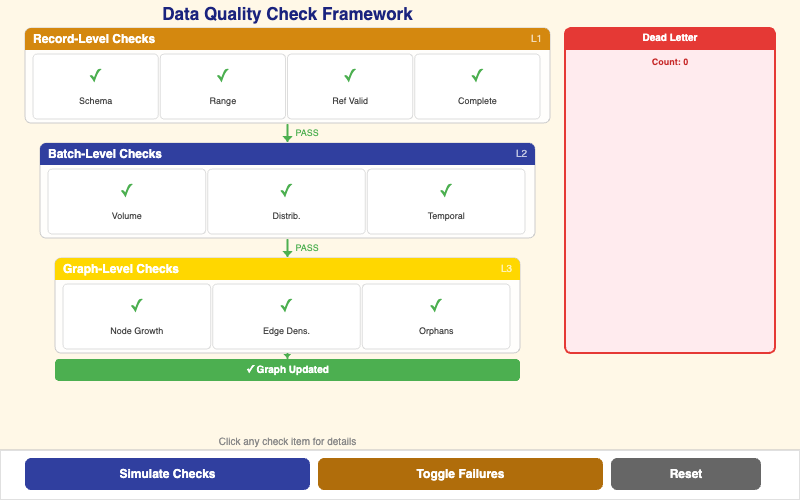Screen dimensions: 800x502
Task: Click the Range check checkmark icon
Action: click(x=223, y=76)
